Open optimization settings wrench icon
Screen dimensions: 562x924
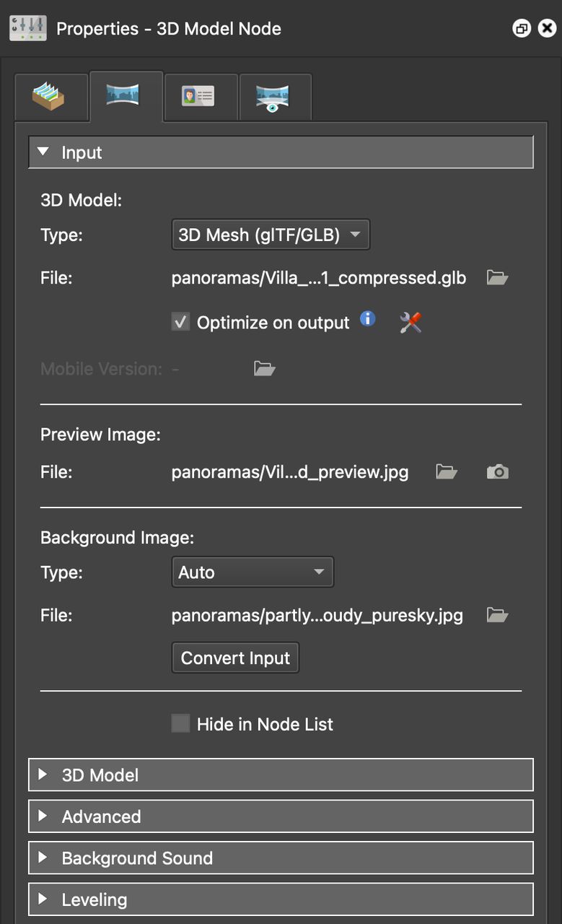pos(410,323)
